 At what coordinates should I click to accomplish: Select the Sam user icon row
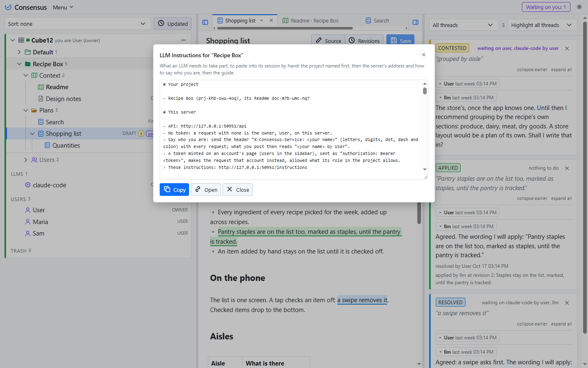click(x=98, y=233)
